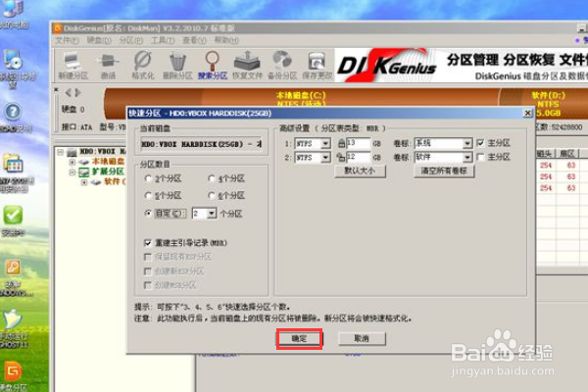The image size is (588, 392).
Task: Select 本地磁盘(C:) partition bar
Action: tap(301, 99)
